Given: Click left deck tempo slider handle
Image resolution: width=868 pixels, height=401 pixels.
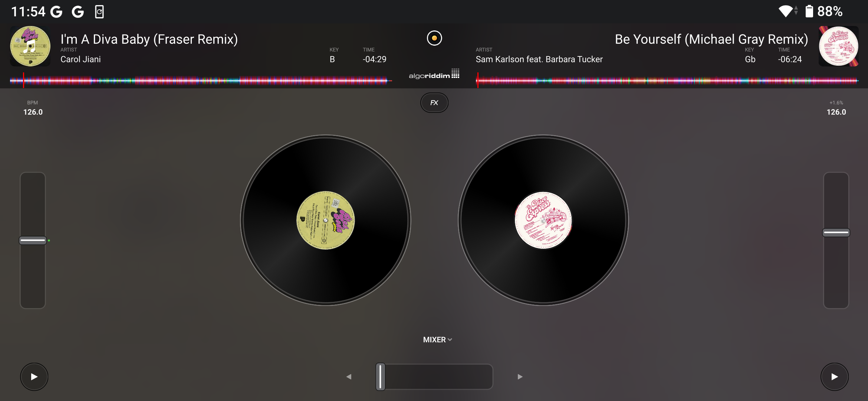Looking at the screenshot, I should click(33, 241).
